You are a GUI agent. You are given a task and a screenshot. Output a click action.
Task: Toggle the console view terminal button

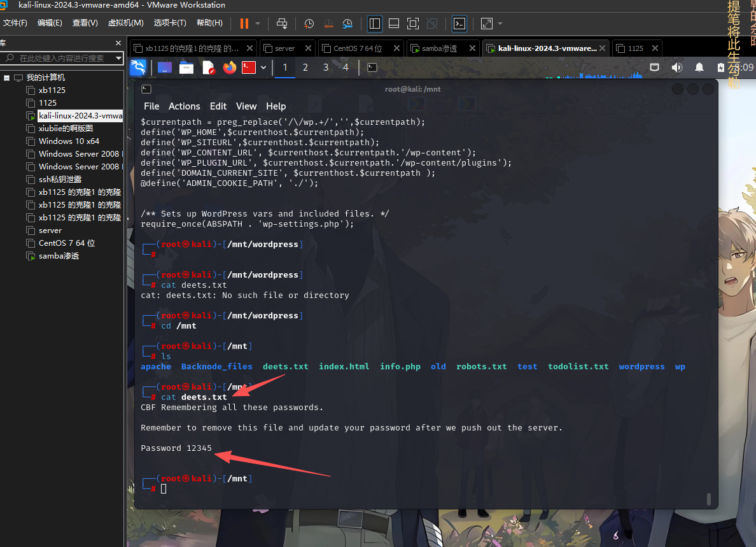[459, 24]
